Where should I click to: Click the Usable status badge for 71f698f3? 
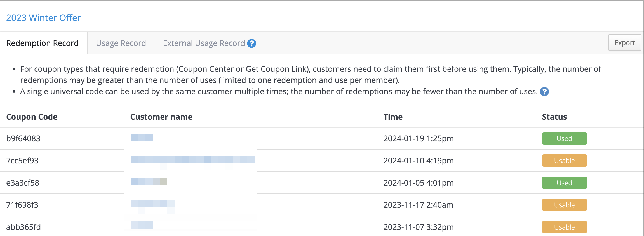pyautogui.click(x=564, y=205)
